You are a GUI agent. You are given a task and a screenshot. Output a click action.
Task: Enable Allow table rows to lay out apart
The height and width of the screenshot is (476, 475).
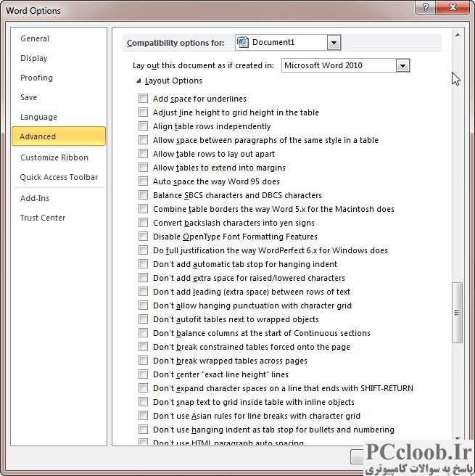(x=143, y=153)
